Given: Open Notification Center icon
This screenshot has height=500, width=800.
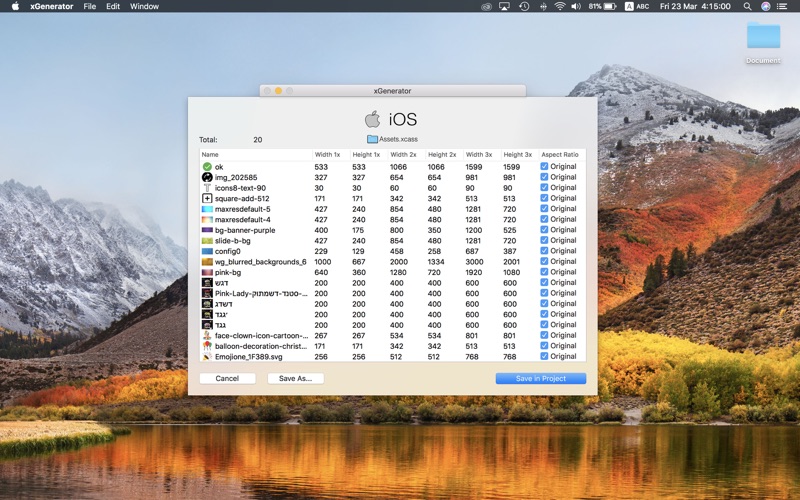Looking at the screenshot, I should coord(782,6).
